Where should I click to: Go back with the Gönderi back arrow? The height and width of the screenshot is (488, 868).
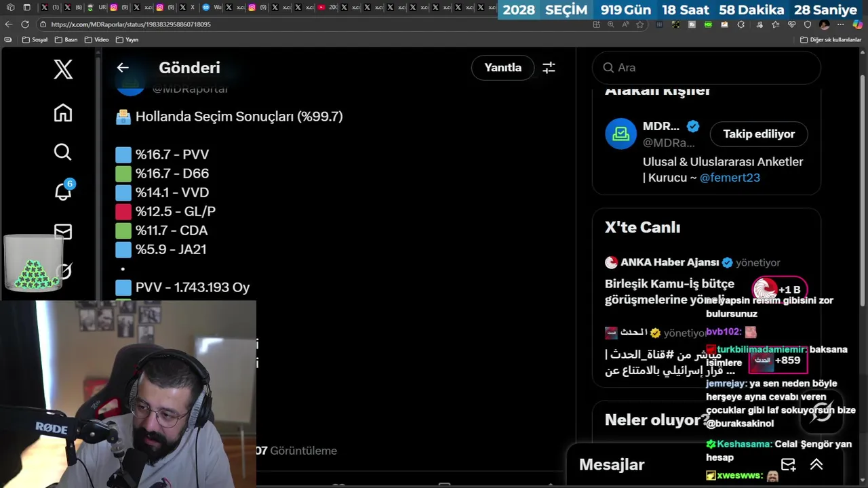click(x=123, y=68)
